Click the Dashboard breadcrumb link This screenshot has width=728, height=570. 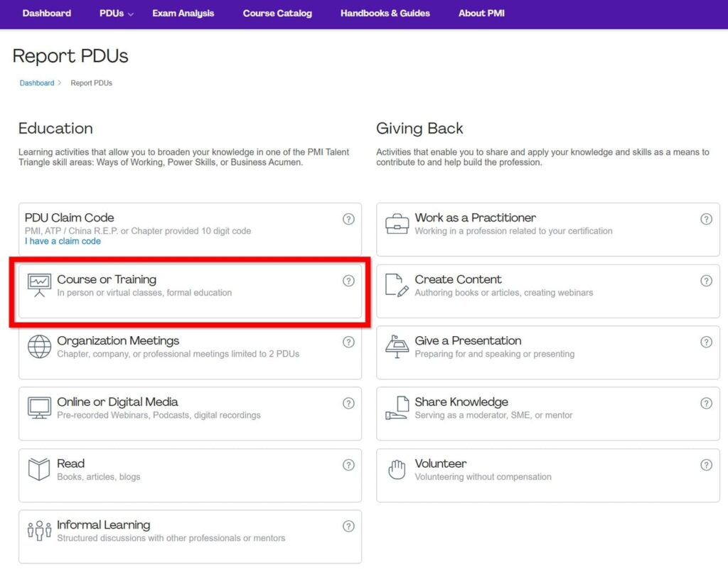point(37,83)
